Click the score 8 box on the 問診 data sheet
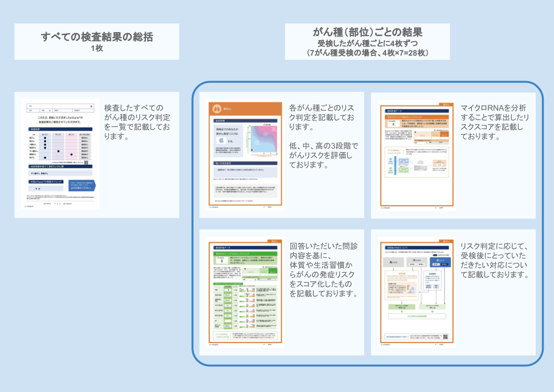Image resolution: width=554 pixels, height=392 pixels. [222, 259]
